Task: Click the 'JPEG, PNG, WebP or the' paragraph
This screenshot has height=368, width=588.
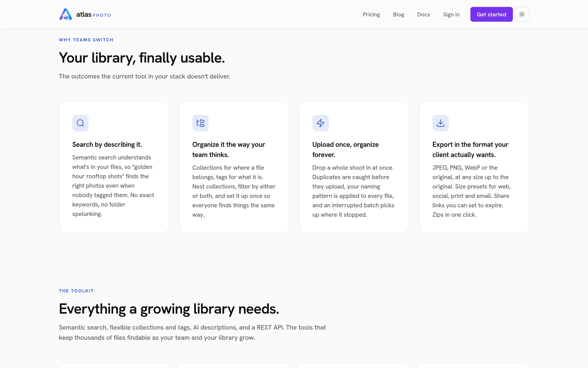Action: pyautogui.click(x=472, y=191)
